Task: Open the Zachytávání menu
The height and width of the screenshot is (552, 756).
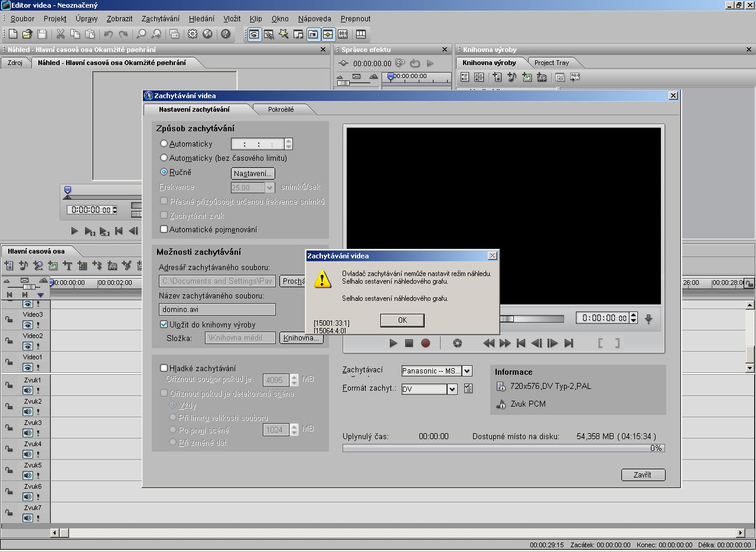Action: coord(160,19)
